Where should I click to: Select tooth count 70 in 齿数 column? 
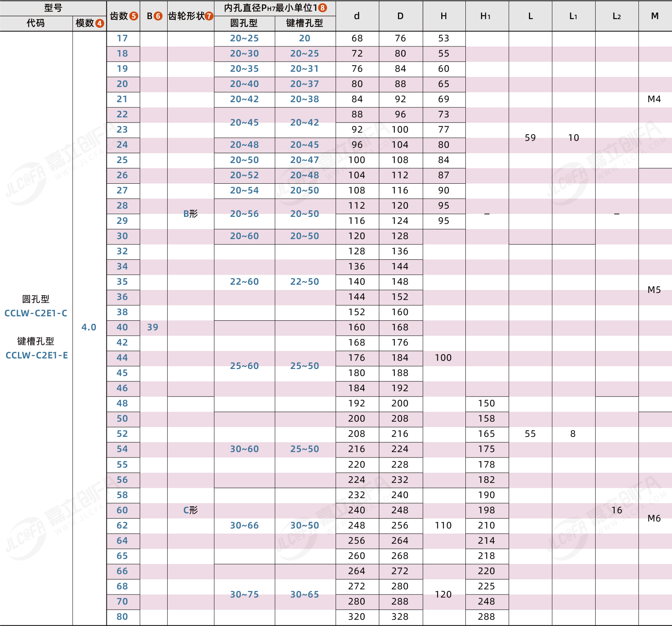pos(122,601)
